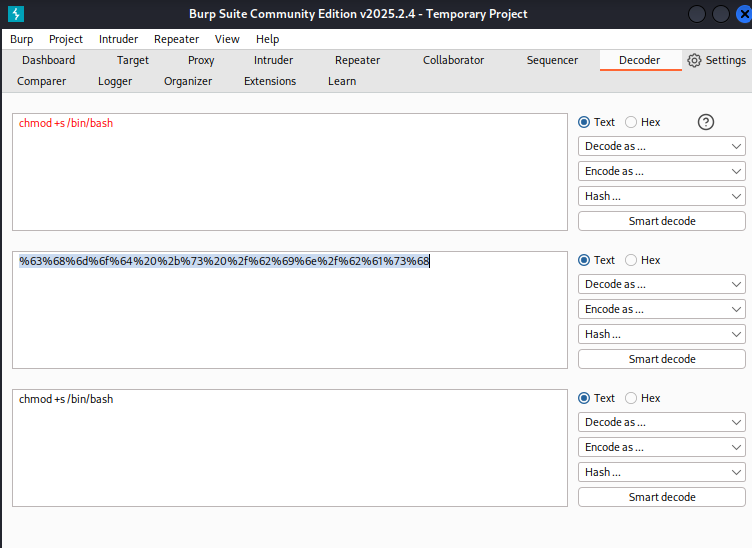Open the Help menu
The width and height of the screenshot is (752, 548).
267,39
